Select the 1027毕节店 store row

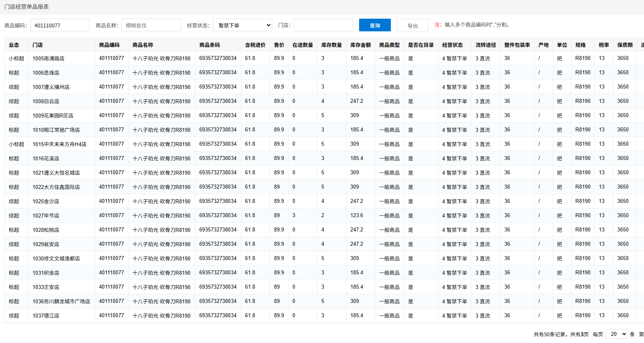(x=46, y=216)
